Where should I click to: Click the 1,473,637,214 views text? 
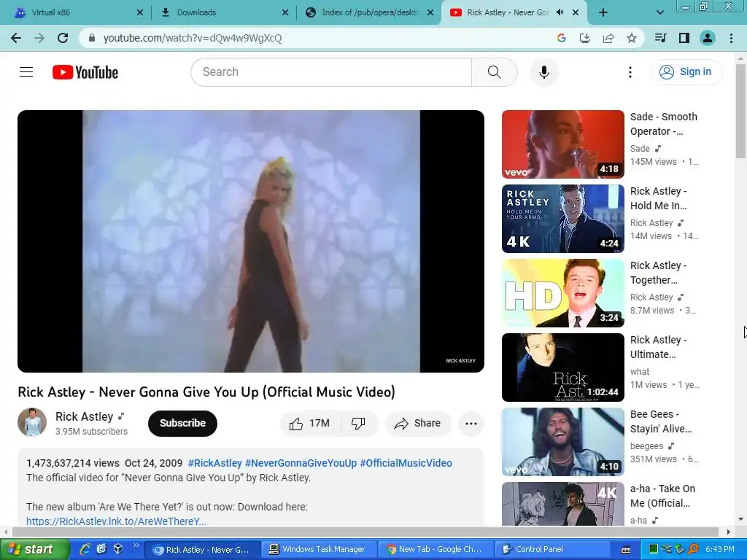(73, 463)
